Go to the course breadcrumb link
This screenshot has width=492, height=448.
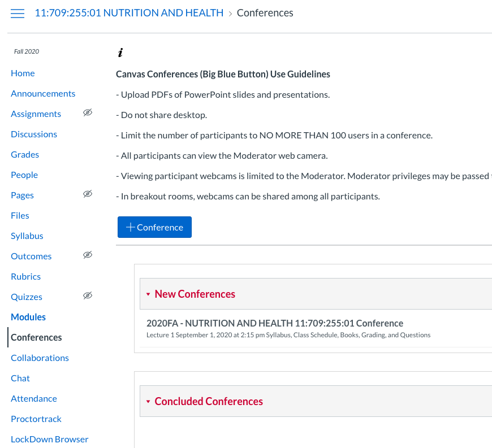coord(129,13)
